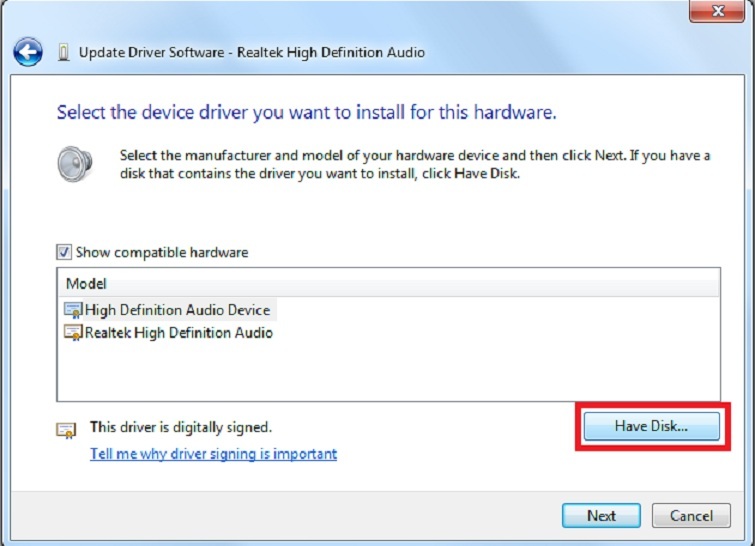The height and width of the screenshot is (546, 755).
Task: Open the Have Disk dialog
Action: coord(651,426)
